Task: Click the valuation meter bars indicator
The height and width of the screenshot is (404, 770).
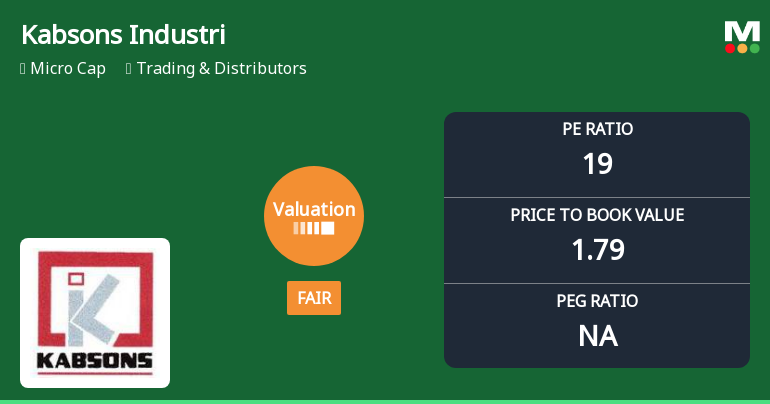Action: 314,229
